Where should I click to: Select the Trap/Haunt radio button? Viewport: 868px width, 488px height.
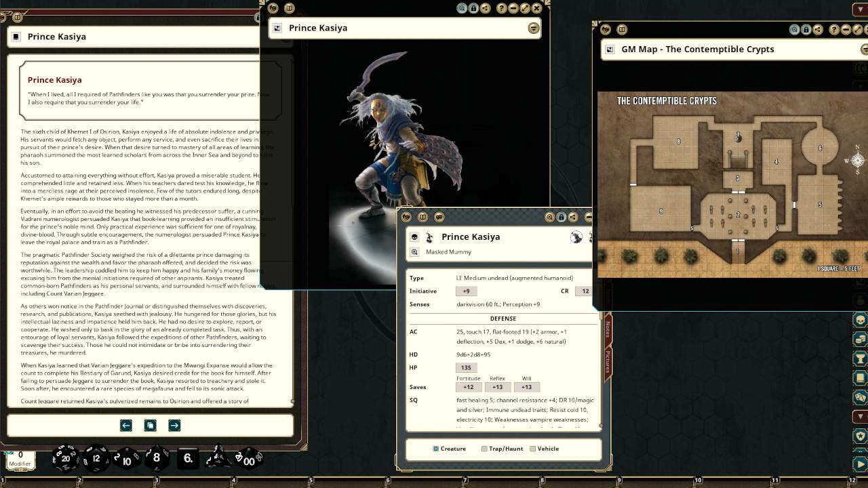pyautogui.click(x=484, y=449)
